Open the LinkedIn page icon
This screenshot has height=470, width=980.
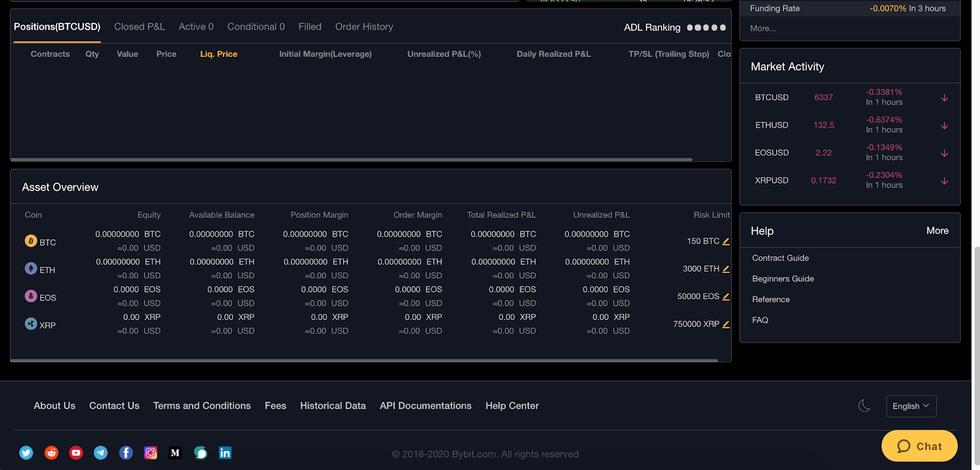pos(225,453)
